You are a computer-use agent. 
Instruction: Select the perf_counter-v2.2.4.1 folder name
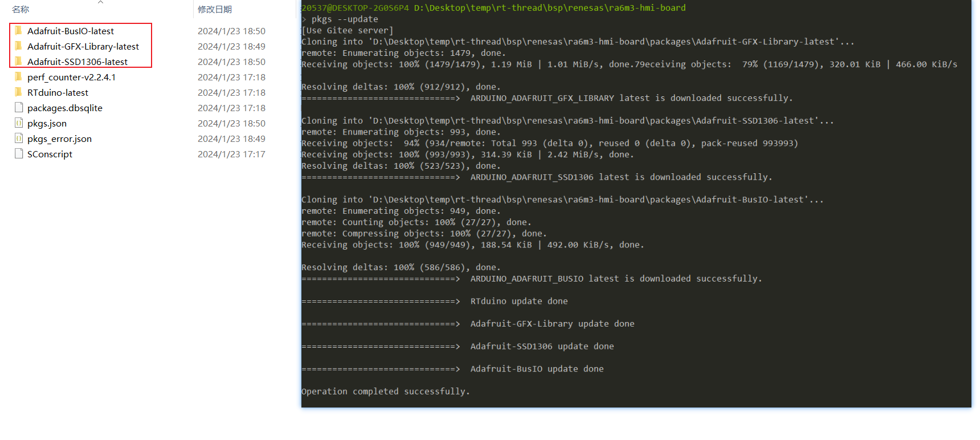[x=71, y=77]
